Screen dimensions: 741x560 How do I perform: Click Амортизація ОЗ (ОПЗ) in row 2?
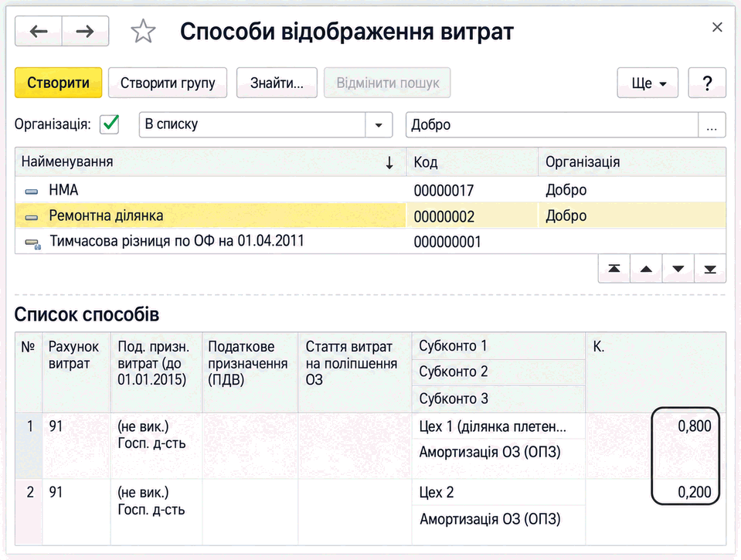[490, 519]
